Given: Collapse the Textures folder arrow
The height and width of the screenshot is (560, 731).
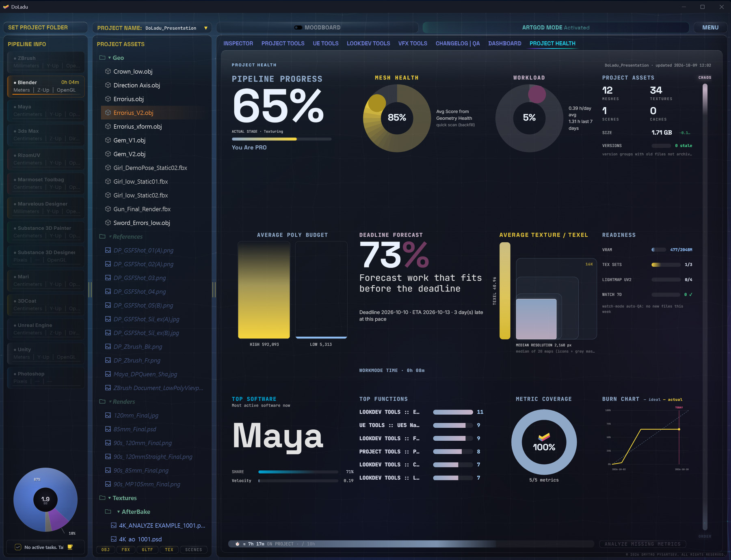Looking at the screenshot, I should 109,498.
